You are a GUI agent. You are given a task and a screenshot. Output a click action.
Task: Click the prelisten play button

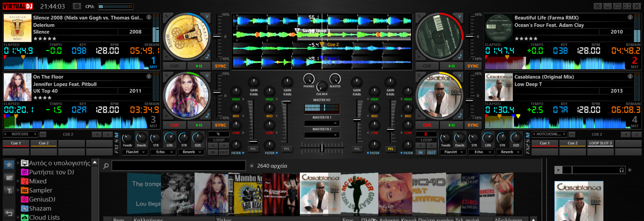click(558, 170)
